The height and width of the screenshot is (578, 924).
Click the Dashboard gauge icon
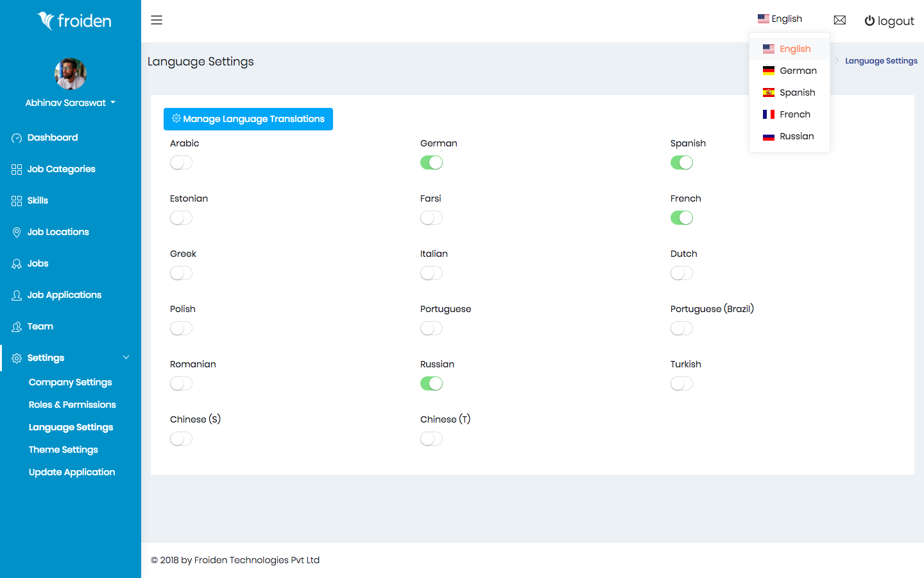[x=17, y=138]
